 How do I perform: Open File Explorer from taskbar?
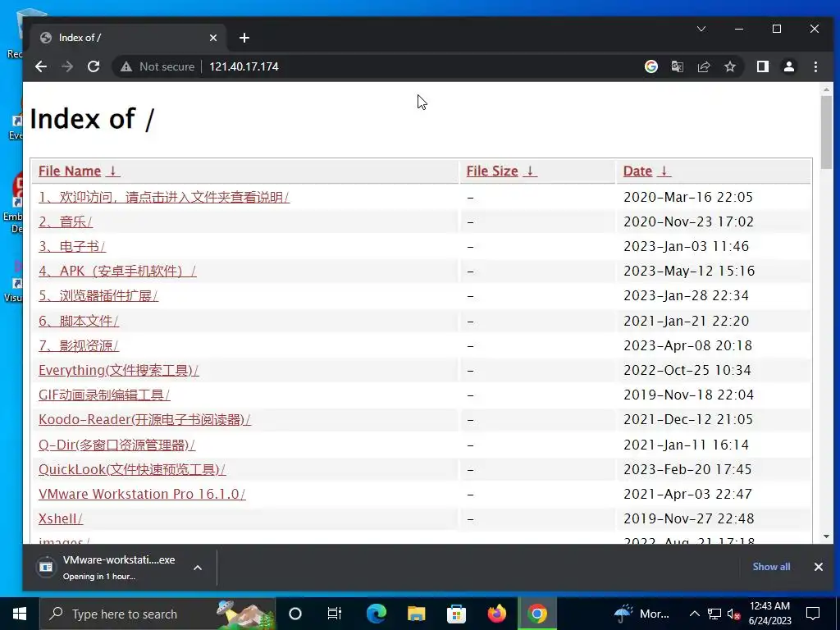point(416,614)
